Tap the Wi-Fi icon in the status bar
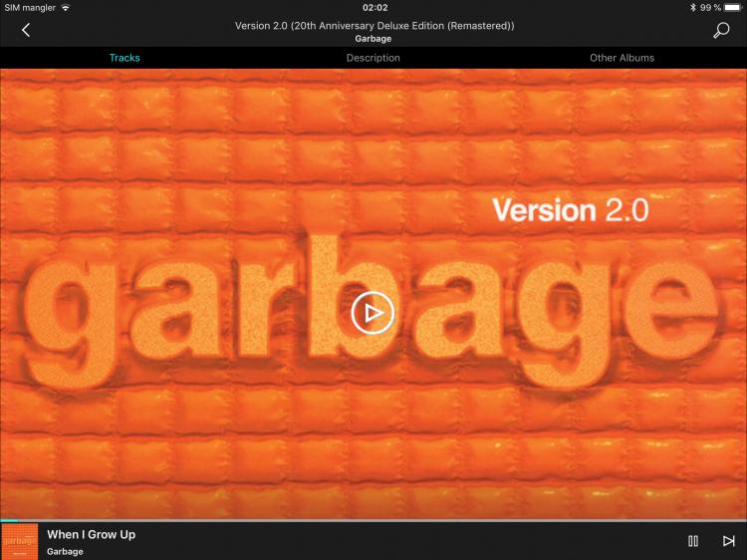 pos(66,8)
